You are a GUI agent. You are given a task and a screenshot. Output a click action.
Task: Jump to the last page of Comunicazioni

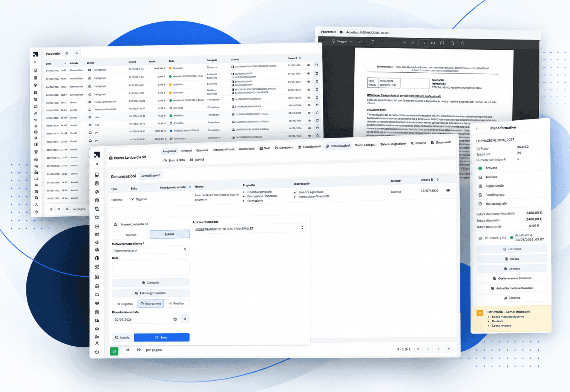tap(449, 349)
